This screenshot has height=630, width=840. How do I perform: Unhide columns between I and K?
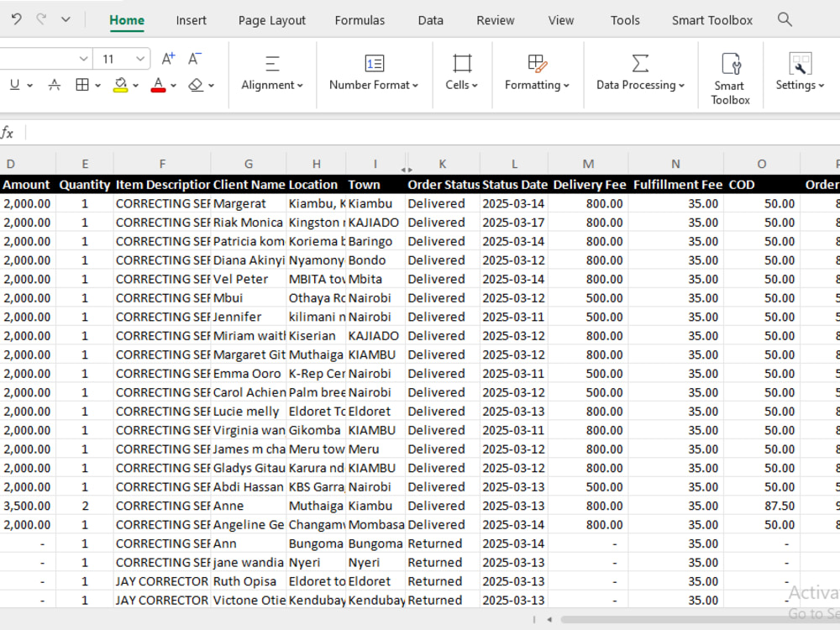406,170
